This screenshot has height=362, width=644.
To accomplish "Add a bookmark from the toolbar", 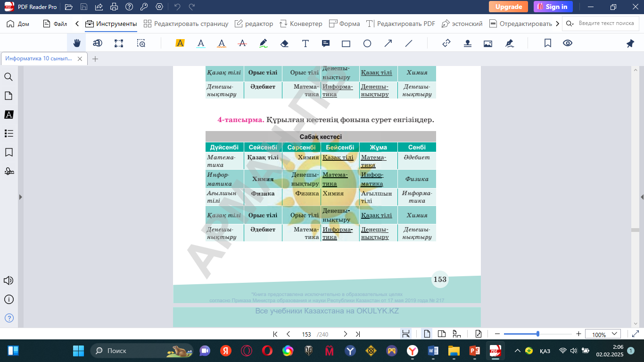I will pos(548,43).
